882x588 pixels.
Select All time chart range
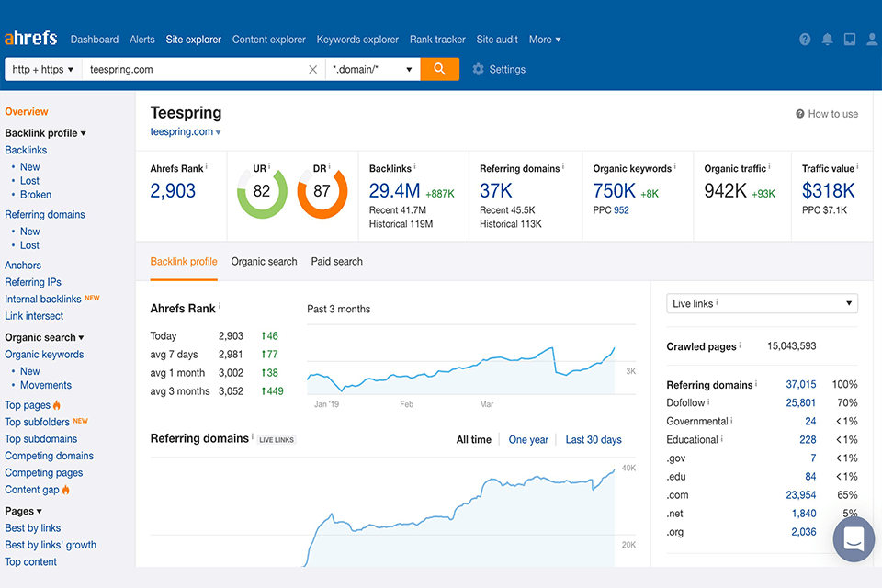473,440
